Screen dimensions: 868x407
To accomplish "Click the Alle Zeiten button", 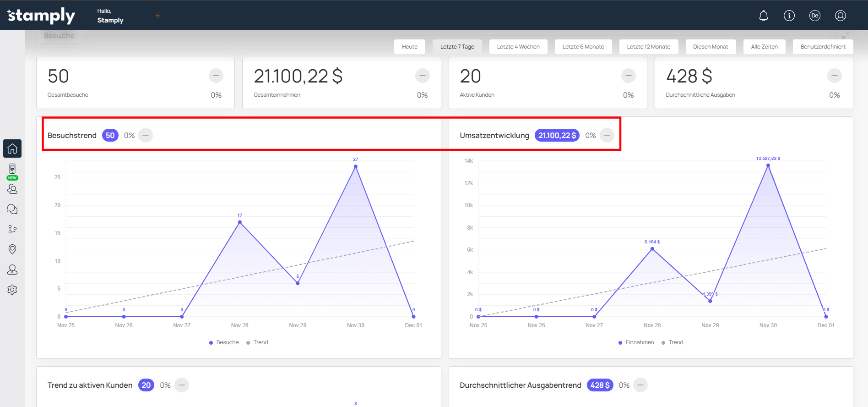I will pyautogui.click(x=764, y=47).
